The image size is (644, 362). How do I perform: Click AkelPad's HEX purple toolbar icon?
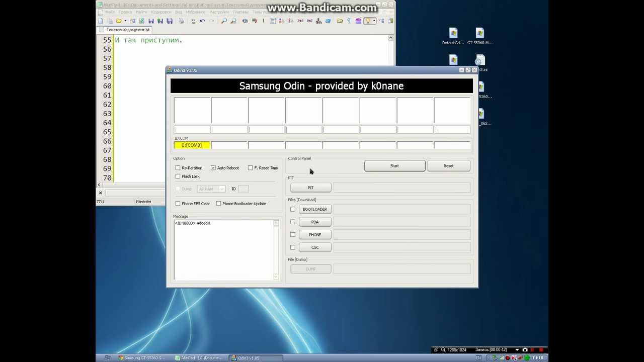[358, 21]
